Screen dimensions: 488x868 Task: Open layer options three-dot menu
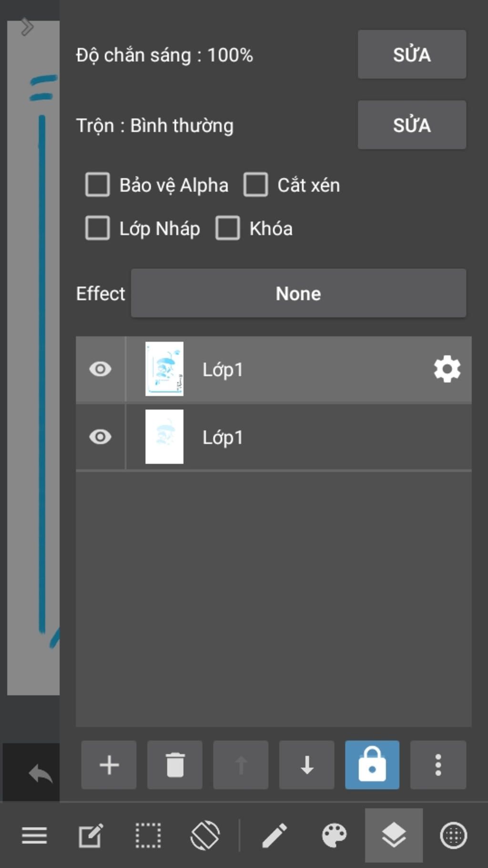click(x=438, y=765)
